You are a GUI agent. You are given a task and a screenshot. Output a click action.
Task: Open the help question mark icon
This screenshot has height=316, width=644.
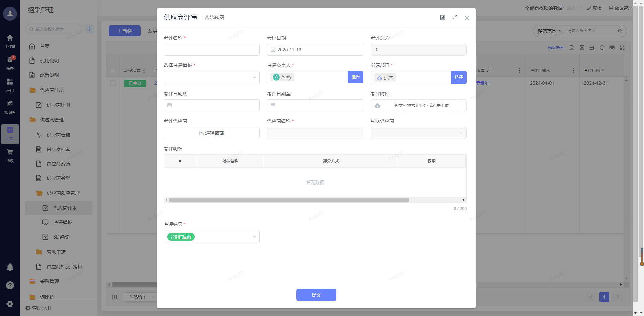click(x=10, y=285)
